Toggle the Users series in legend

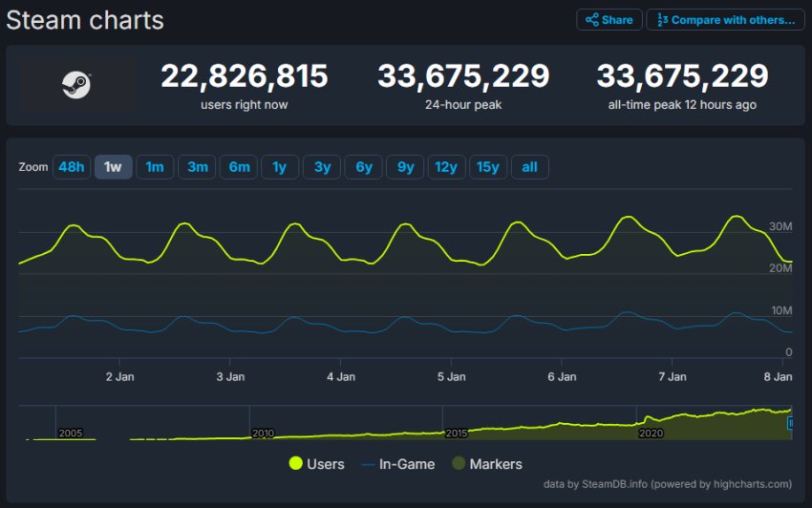pos(316,464)
